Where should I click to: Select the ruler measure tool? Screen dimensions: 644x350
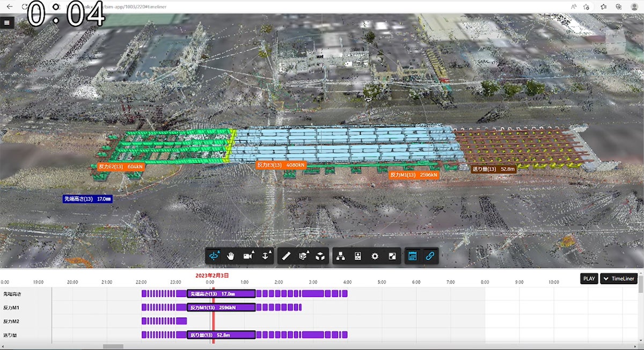click(x=286, y=256)
